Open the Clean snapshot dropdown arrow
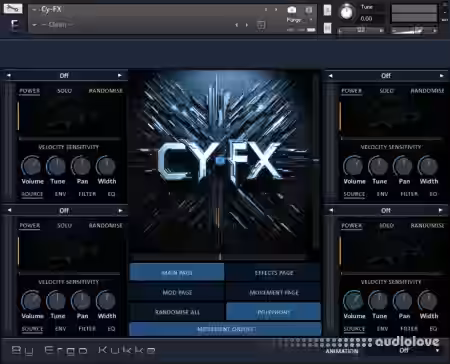This screenshot has width=450, height=364. point(35,25)
